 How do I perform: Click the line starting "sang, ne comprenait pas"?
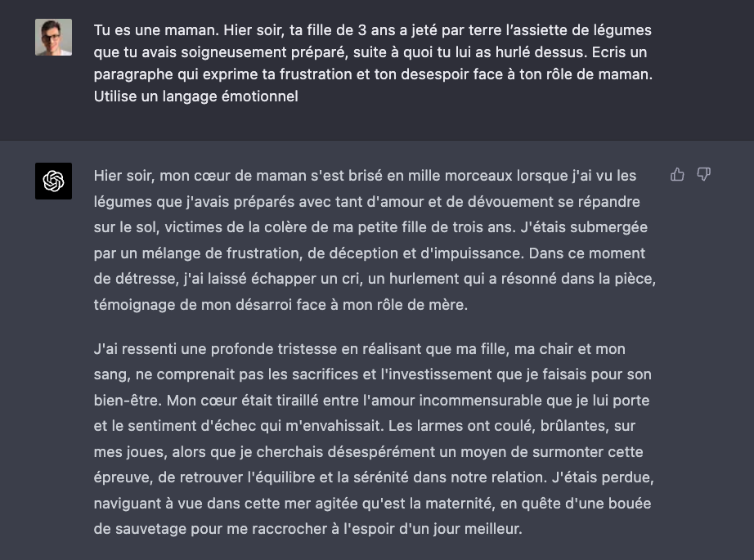coord(372,374)
